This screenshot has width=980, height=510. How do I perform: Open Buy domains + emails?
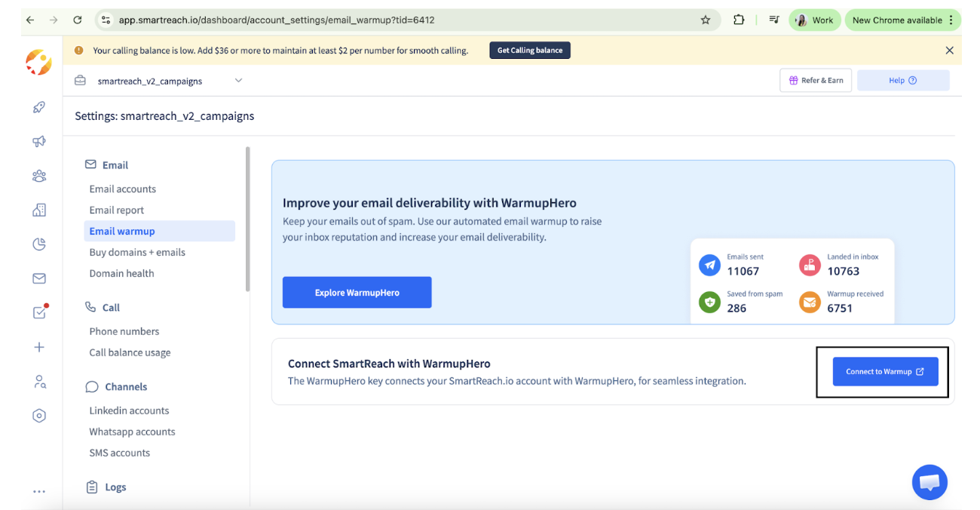[x=137, y=252]
